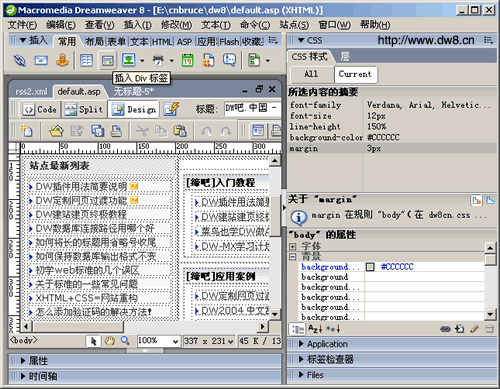Click the Print Code icon

coord(116,131)
